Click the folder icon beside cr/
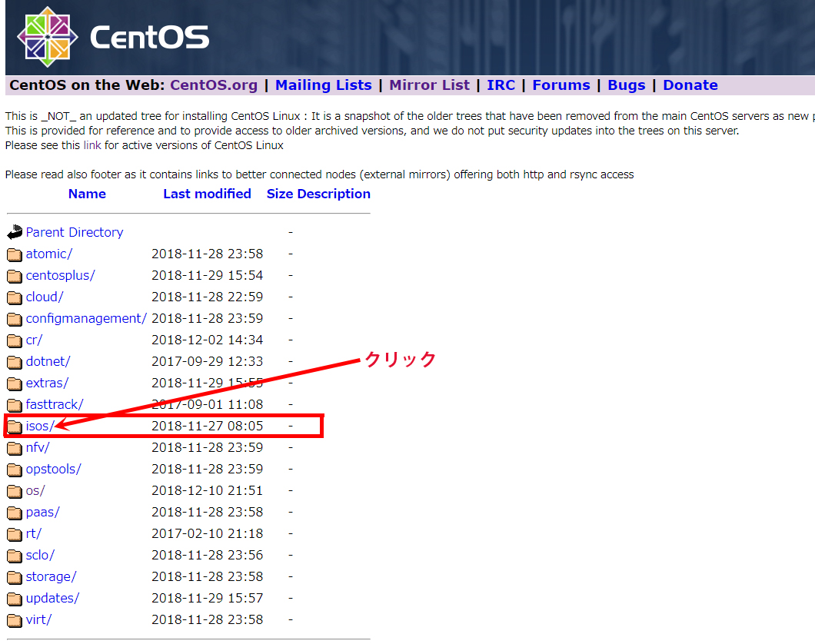Image resolution: width=815 pixels, height=644 pixels. (x=15, y=340)
